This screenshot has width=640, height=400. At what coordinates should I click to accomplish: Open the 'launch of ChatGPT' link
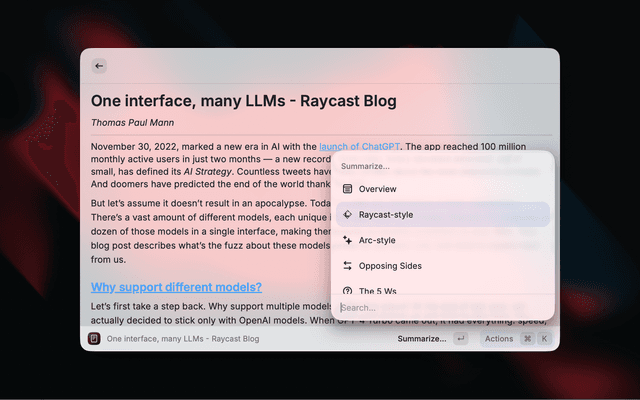[360, 146]
